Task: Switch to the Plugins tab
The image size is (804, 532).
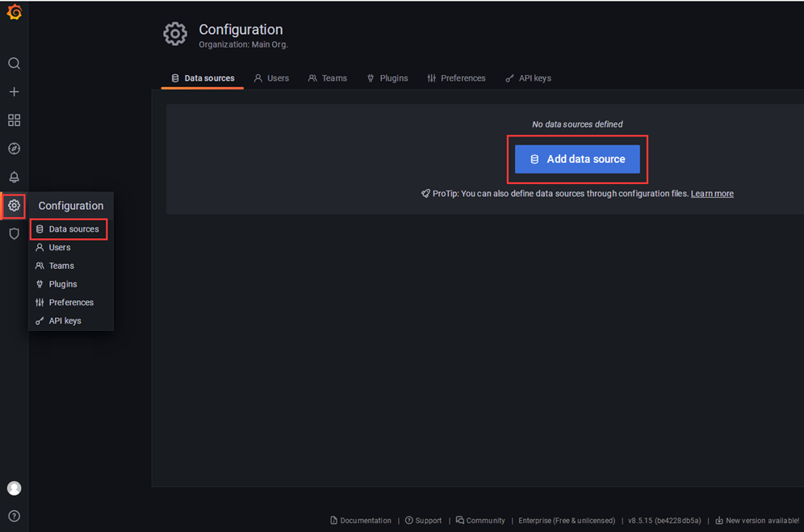Action: coord(387,78)
